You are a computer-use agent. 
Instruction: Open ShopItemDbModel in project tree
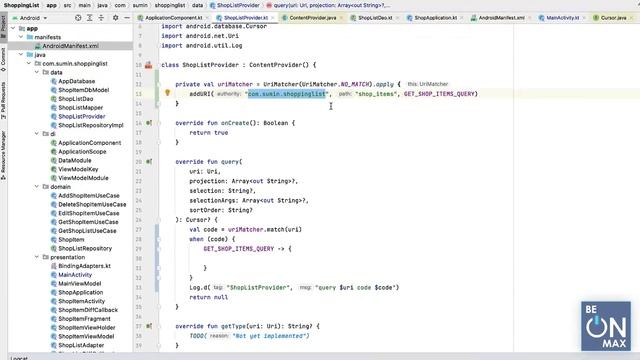click(x=83, y=90)
